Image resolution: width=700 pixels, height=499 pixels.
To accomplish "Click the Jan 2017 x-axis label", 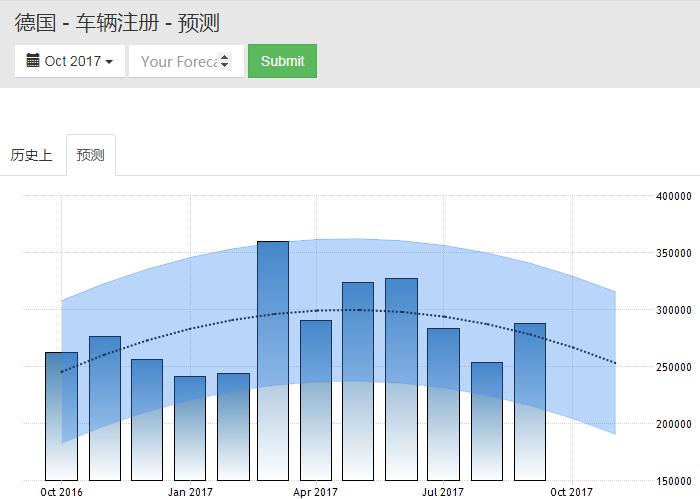I will [x=190, y=492].
